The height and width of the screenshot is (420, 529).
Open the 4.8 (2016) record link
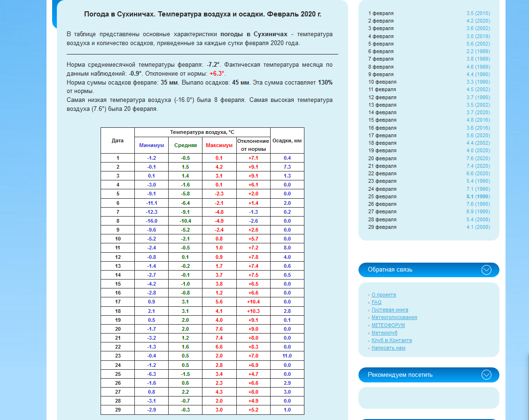pyautogui.click(x=478, y=120)
